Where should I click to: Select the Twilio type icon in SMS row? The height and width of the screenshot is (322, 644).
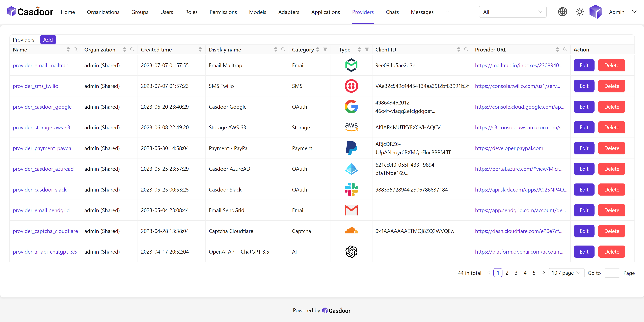pos(351,86)
